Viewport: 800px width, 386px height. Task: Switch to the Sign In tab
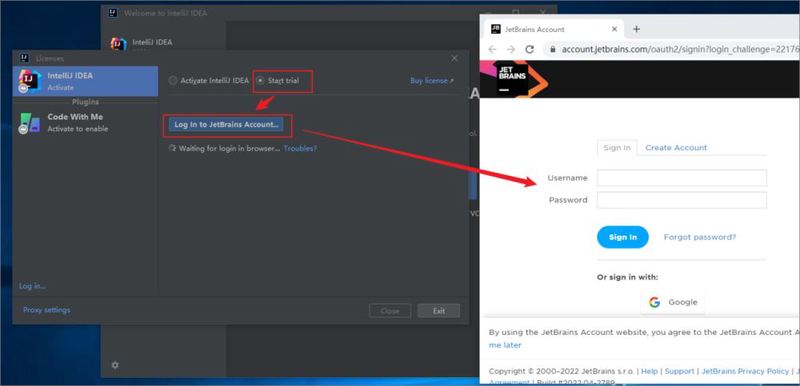(x=617, y=148)
